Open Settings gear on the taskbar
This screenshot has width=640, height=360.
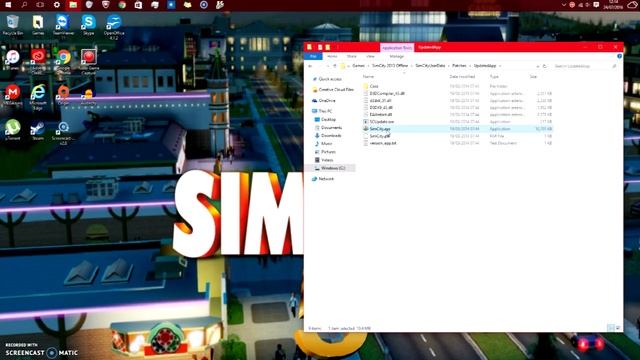click(x=57, y=5)
